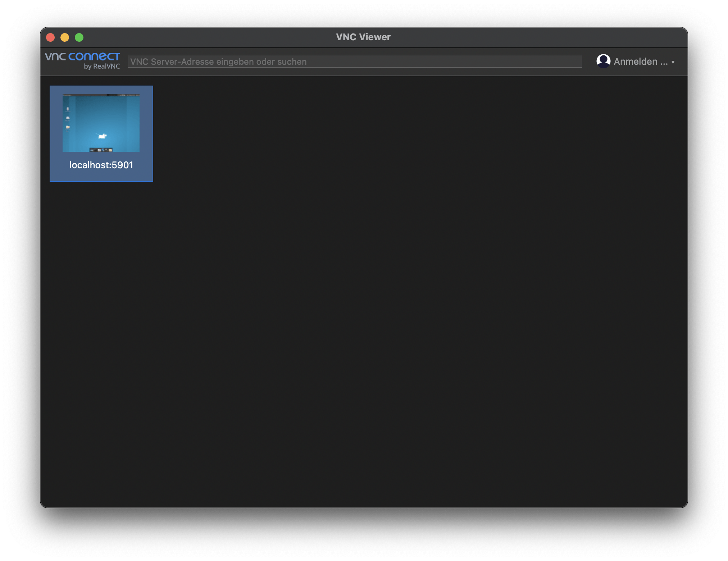Minimize the VNC Viewer window
728x561 pixels.
coord(65,37)
